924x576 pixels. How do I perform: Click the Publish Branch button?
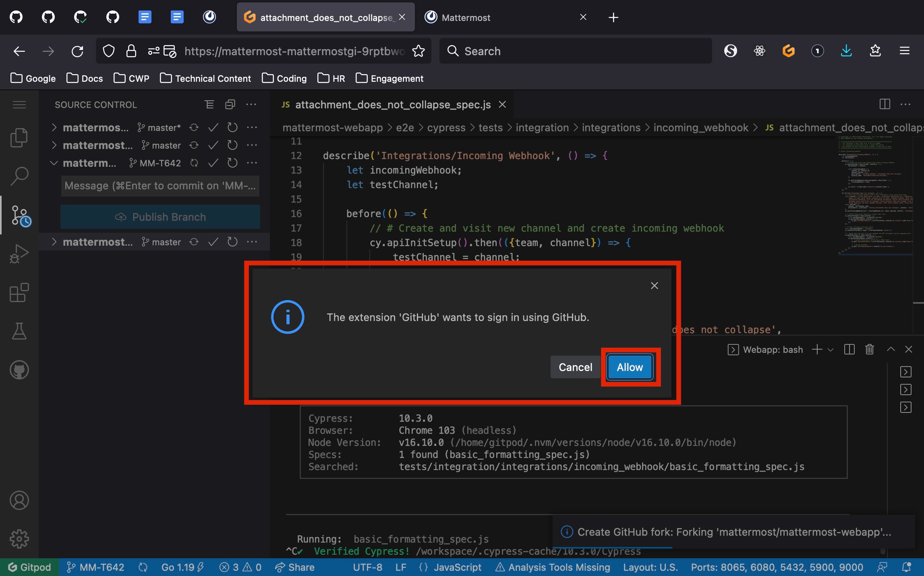pyautogui.click(x=160, y=217)
